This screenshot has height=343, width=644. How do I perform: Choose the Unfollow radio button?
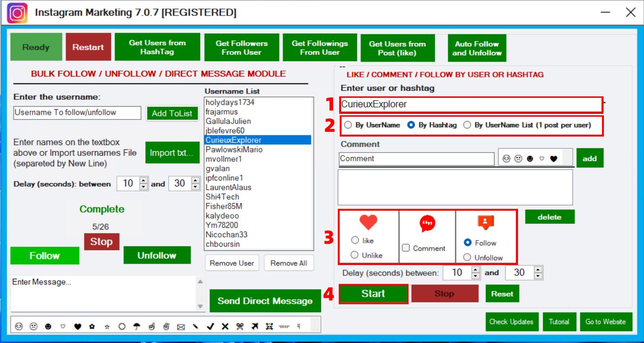point(467,257)
